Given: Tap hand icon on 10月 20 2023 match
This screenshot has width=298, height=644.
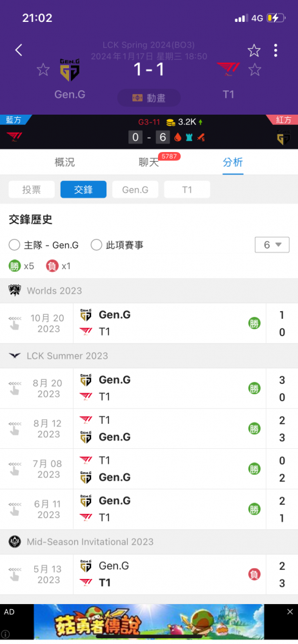Looking at the screenshot, I should coord(15,323).
